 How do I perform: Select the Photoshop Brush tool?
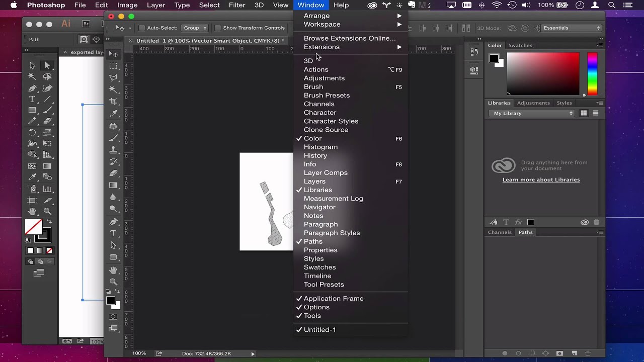(x=114, y=138)
